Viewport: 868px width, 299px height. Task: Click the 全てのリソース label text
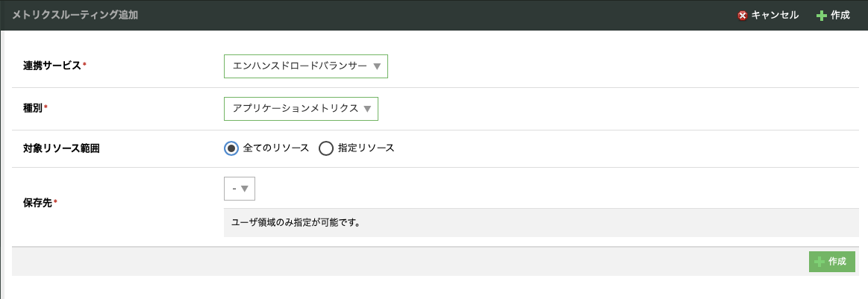275,148
